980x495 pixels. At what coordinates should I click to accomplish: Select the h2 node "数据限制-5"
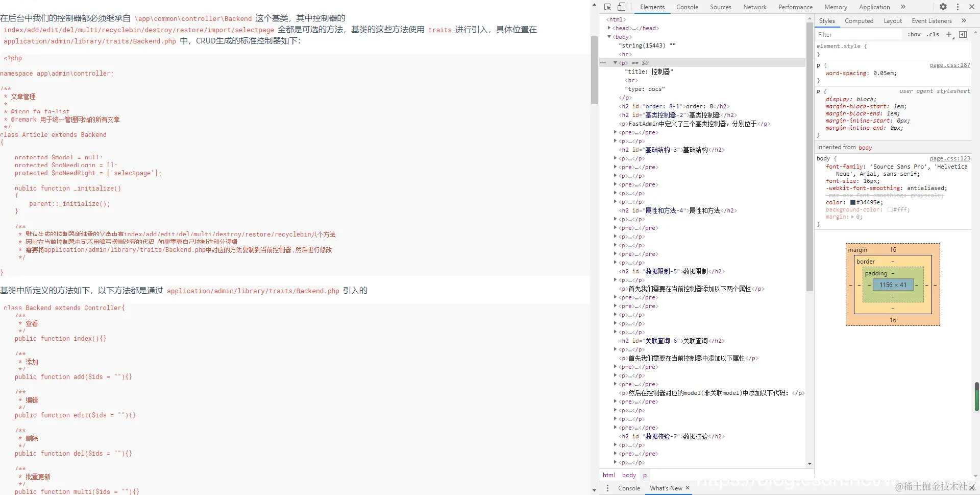coord(672,271)
